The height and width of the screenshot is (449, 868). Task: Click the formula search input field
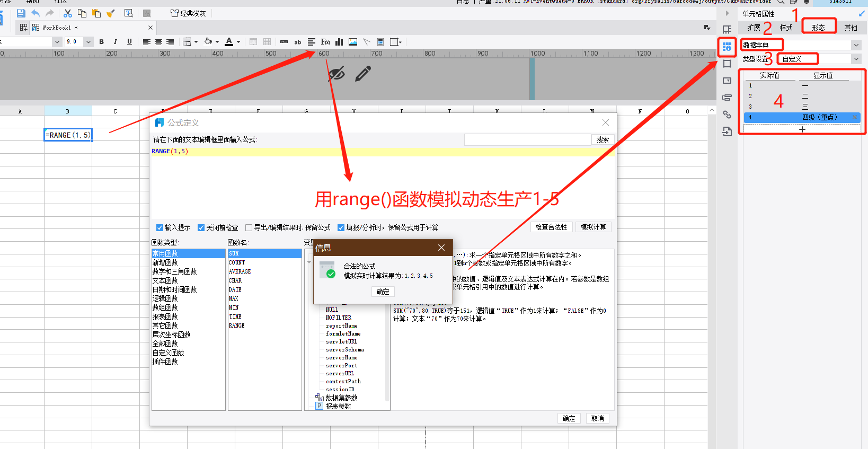pyautogui.click(x=528, y=139)
